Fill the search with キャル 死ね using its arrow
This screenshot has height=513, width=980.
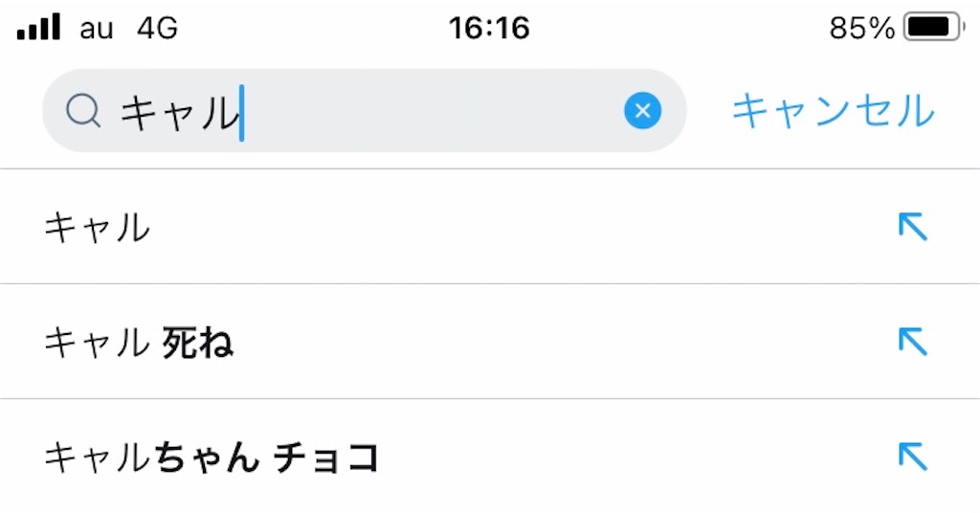pos(912,341)
